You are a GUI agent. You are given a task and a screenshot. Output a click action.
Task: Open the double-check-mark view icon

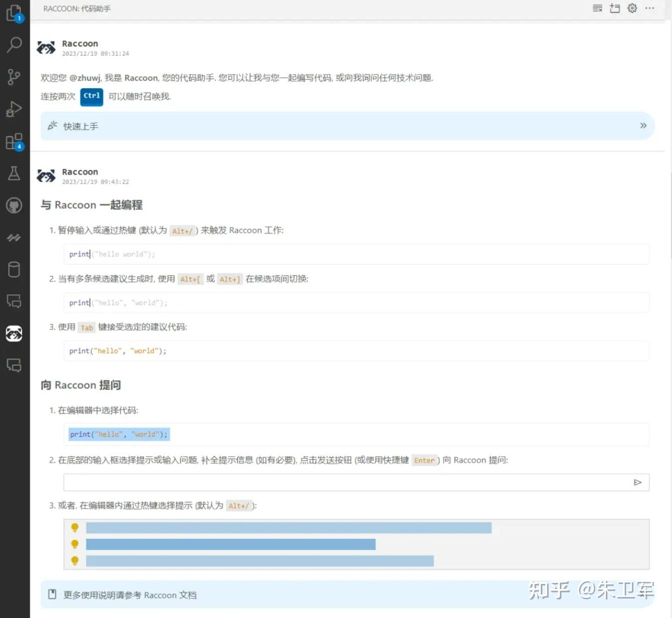[14, 237]
